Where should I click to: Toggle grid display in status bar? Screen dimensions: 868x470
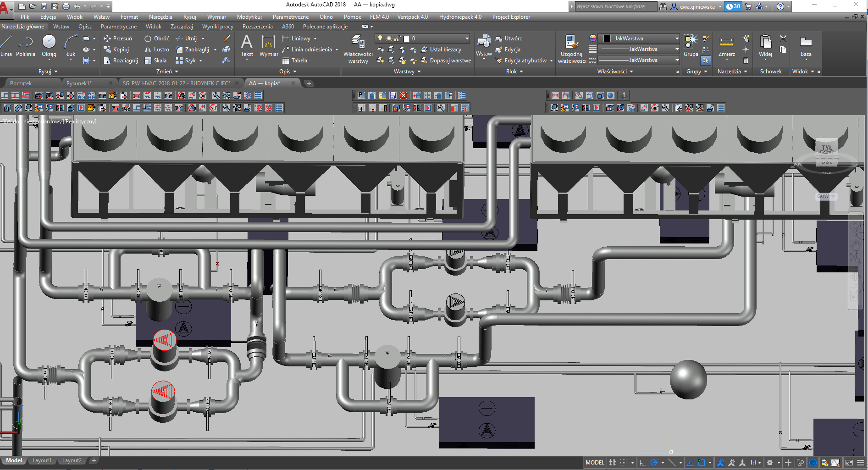click(x=613, y=463)
